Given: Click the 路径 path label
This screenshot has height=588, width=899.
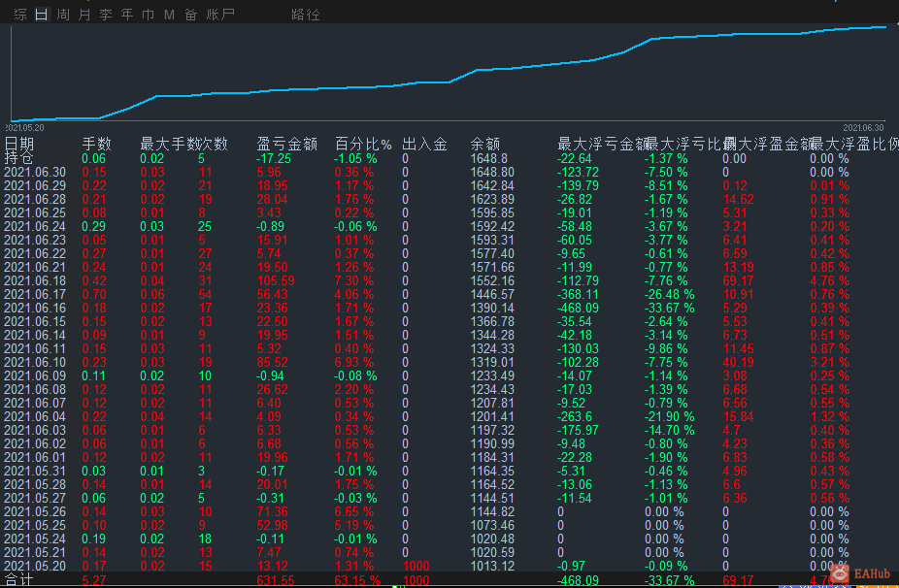Looking at the screenshot, I should point(306,15).
